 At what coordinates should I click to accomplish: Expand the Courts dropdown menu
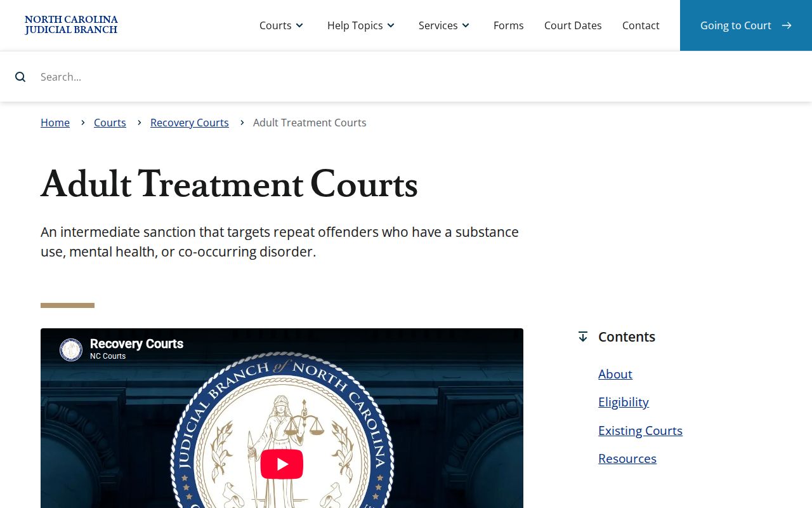[282, 25]
